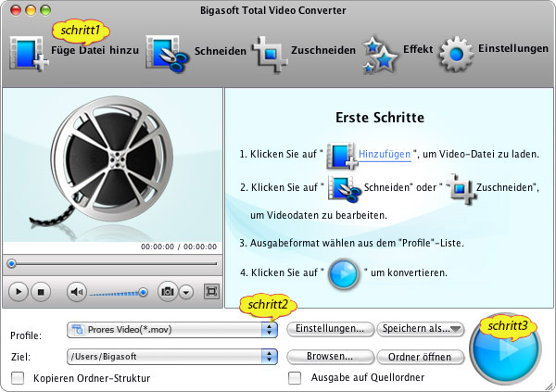Open the Effekt stars icon
The height and width of the screenshot is (392, 556).
click(x=379, y=55)
